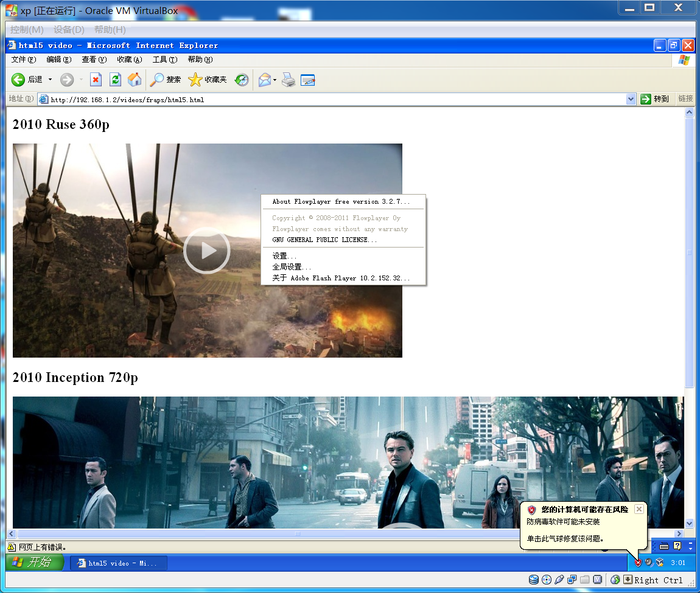
Task: Click the language bar help question icon
Action: click(x=677, y=546)
